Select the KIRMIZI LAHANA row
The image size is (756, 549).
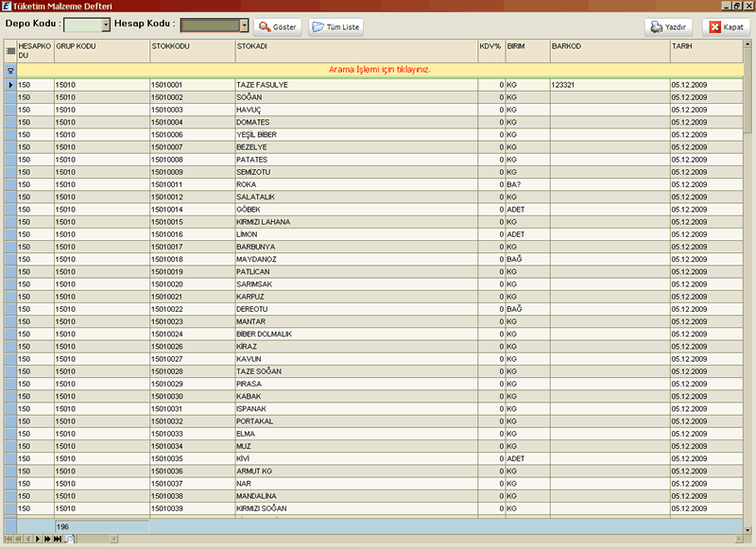(x=380, y=222)
